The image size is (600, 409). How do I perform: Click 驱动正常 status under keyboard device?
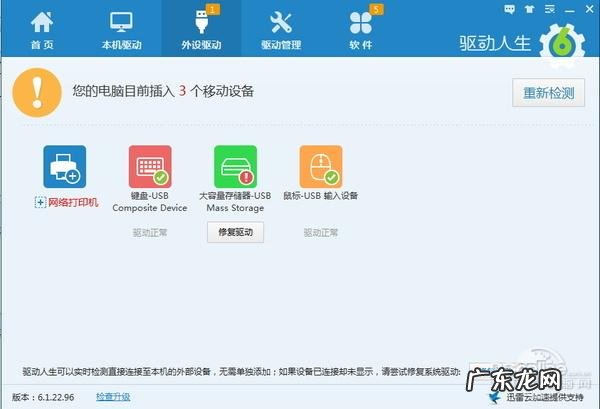[150, 232]
